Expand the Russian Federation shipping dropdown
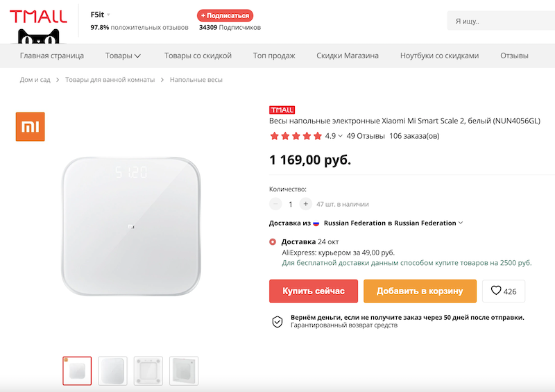Viewport: 555px width, 392px height. tap(461, 223)
